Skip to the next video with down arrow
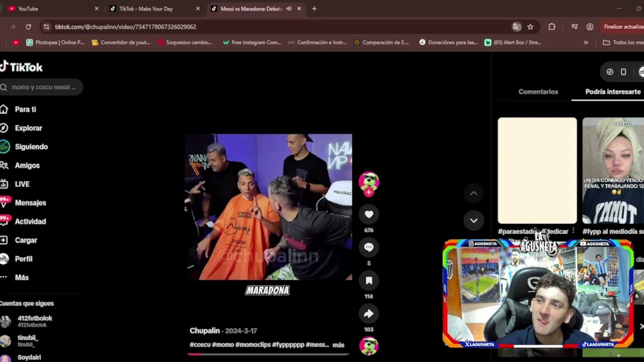This screenshot has height=362, width=644. point(473,220)
